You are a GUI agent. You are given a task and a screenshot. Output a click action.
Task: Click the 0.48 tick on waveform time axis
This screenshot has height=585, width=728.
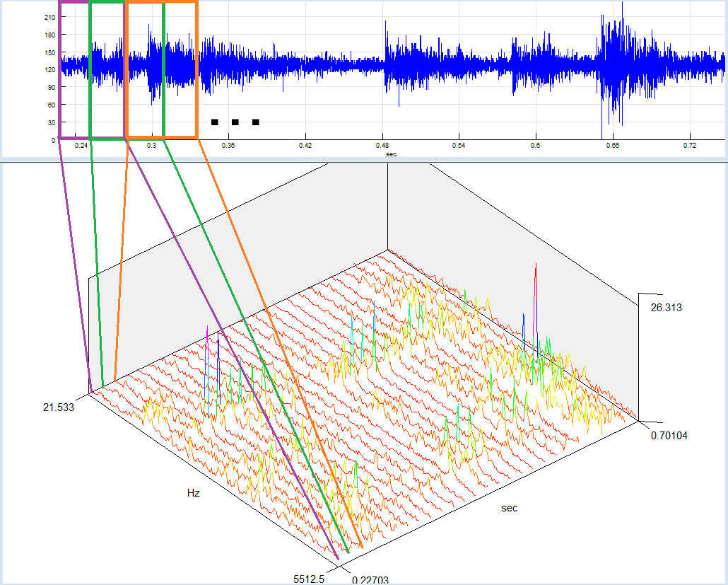[382, 146]
